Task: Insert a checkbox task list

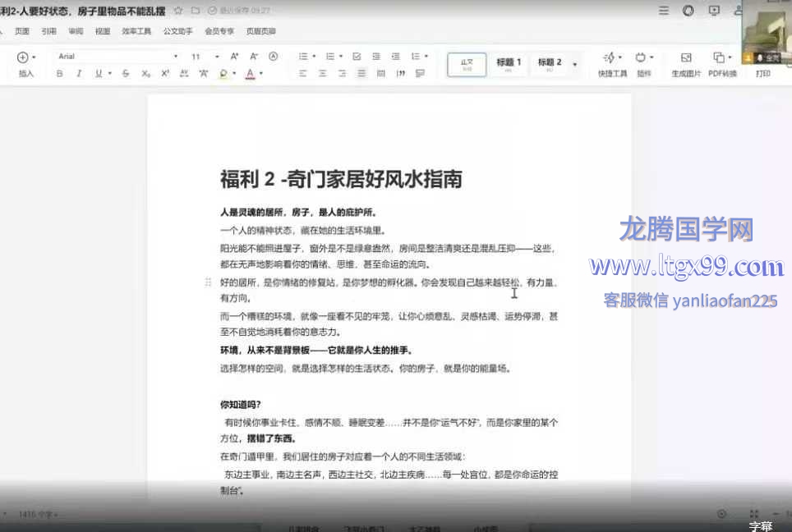Action: [356, 57]
